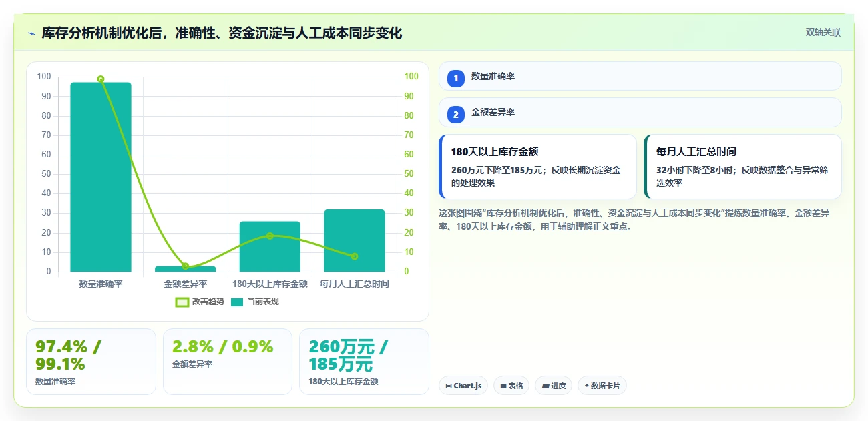Select list item 2 金额差异率
The width and height of the screenshot is (868, 421).
pyautogui.click(x=640, y=112)
